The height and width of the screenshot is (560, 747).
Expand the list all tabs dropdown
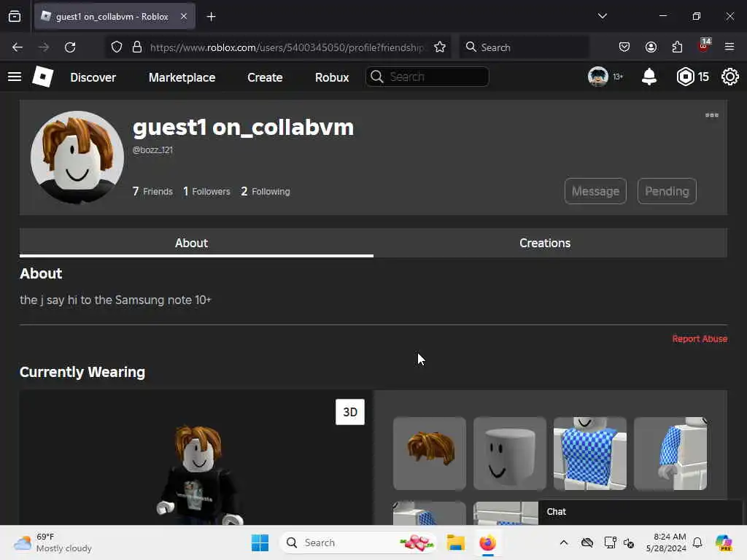tap(603, 16)
